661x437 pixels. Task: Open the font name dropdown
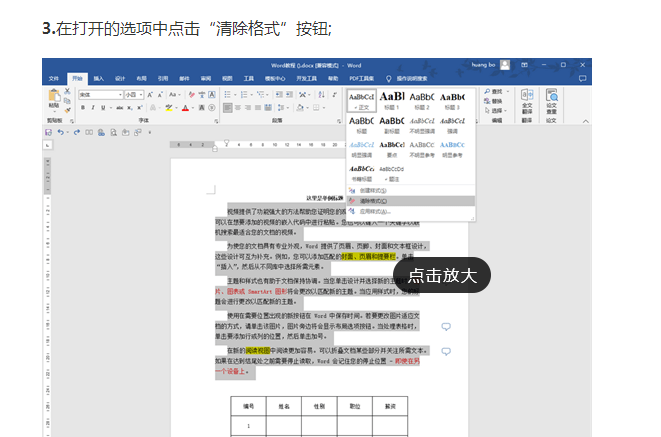120,95
